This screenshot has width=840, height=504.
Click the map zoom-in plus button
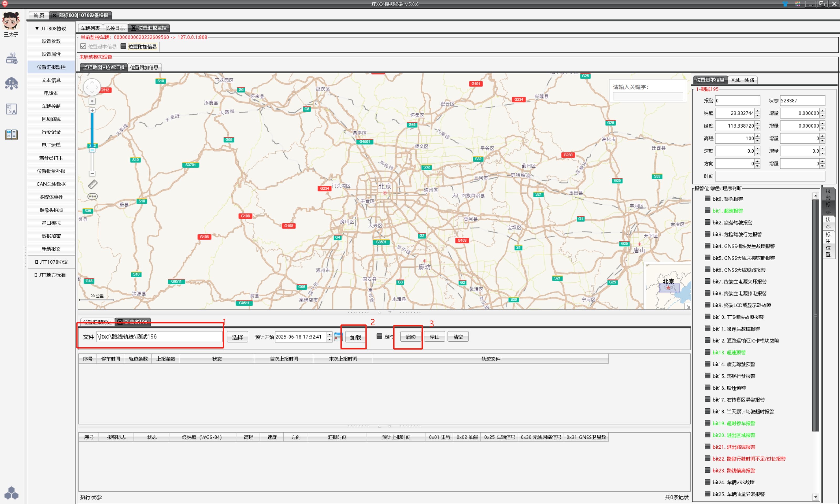92,110
